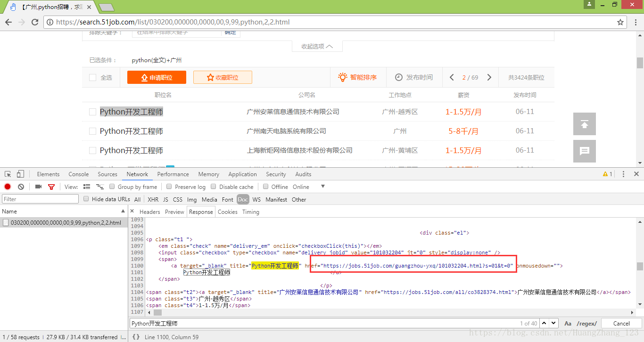This screenshot has height=342, width=644.
Task: Collapse options with 收起选项
Action: click(x=317, y=46)
